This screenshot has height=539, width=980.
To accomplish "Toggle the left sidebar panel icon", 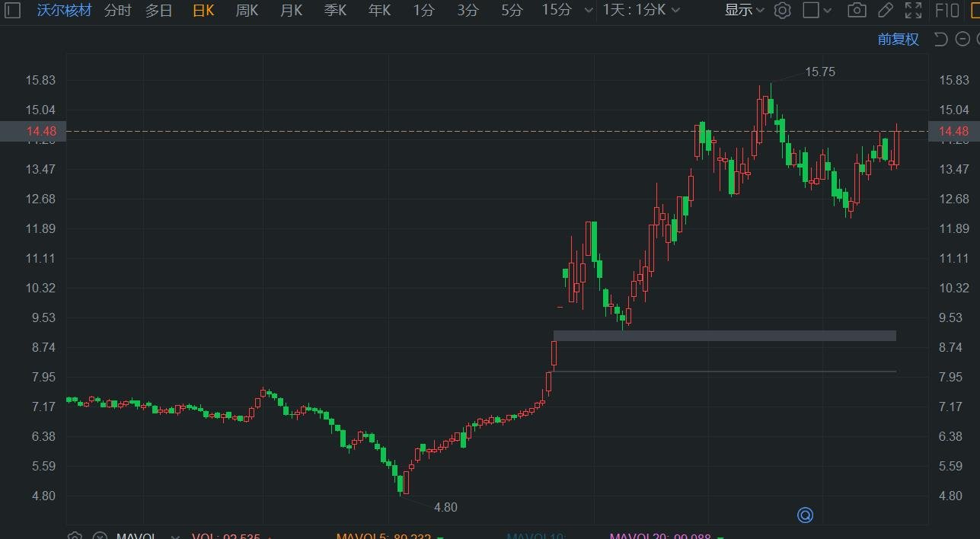I will (x=12, y=11).
